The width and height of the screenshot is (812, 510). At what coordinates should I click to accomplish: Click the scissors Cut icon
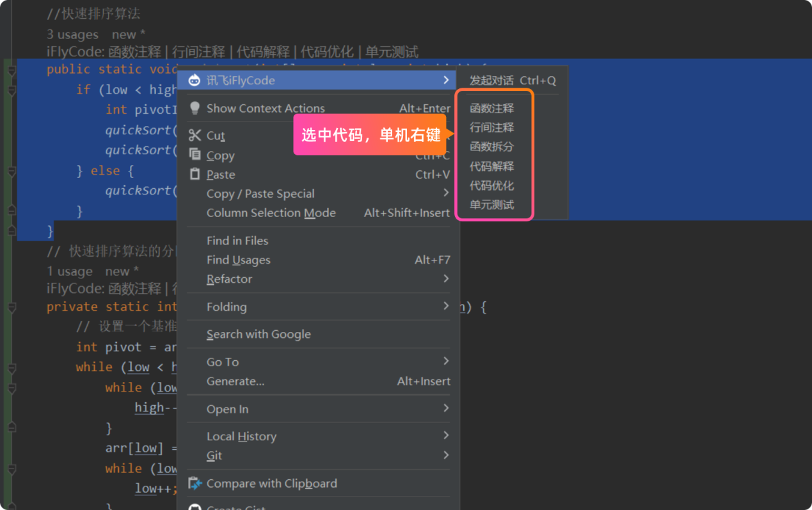[195, 135]
